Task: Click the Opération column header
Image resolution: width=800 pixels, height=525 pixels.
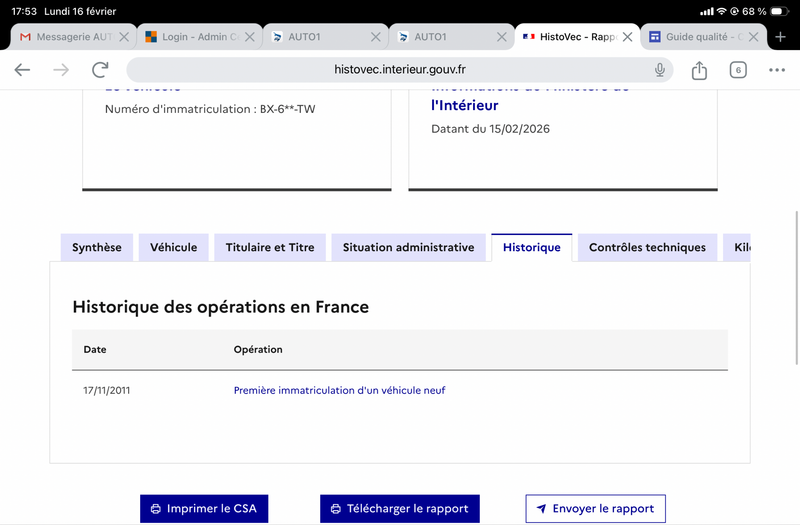Action: pyautogui.click(x=258, y=349)
